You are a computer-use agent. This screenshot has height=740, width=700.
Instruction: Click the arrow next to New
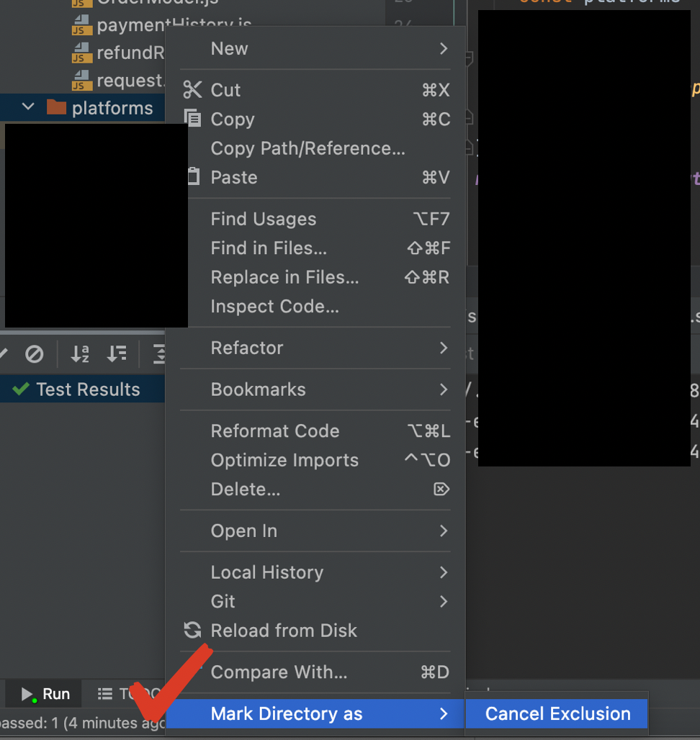point(444,49)
